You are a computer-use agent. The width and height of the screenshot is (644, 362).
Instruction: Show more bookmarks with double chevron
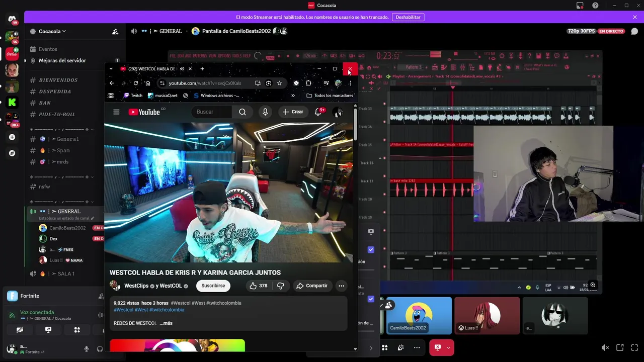(293, 96)
